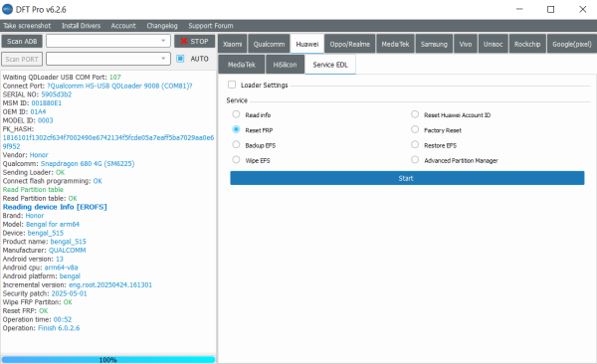Choose the Wipe EFS radio option
The width and height of the screenshot is (597, 364).
(x=236, y=160)
